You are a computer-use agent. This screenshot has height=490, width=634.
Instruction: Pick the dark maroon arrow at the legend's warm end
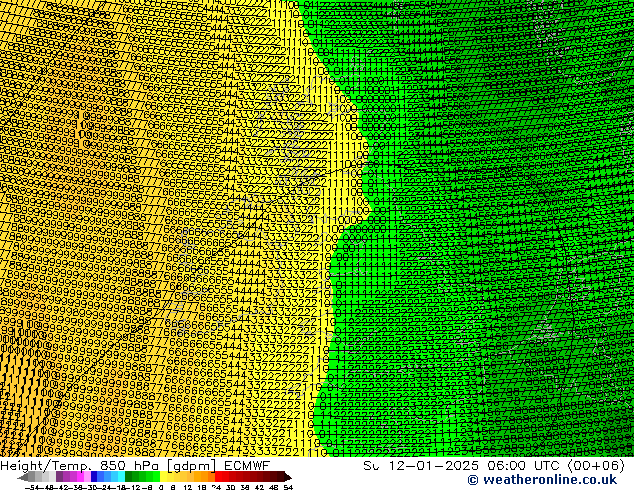coord(288,478)
